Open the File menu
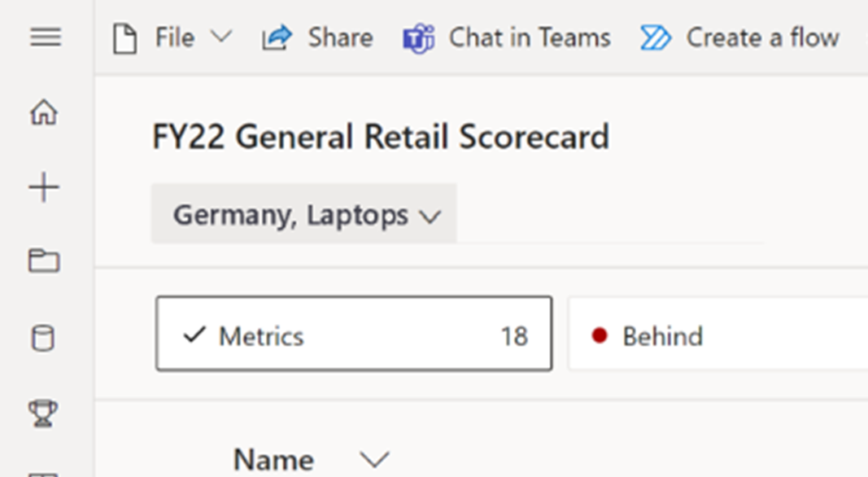Screen dimensions: 868x477 (172, 38)
